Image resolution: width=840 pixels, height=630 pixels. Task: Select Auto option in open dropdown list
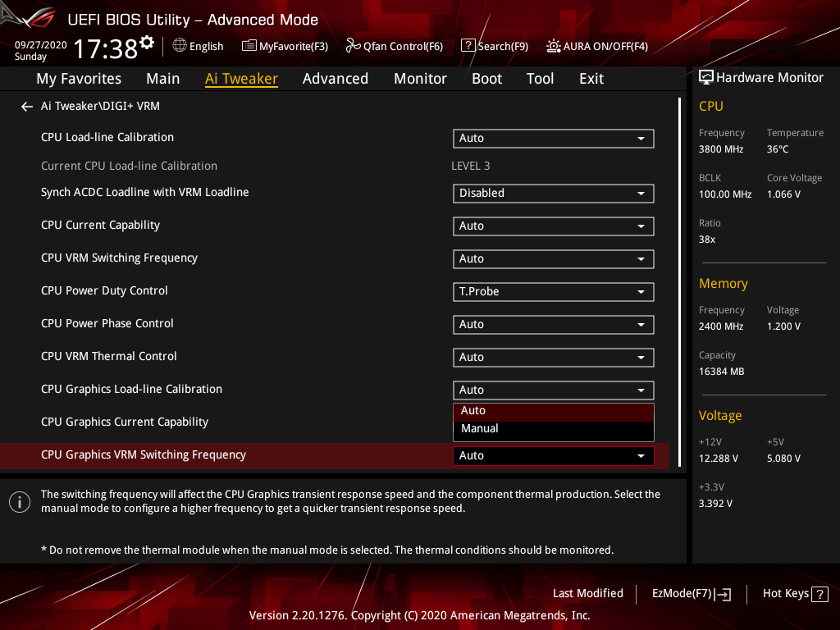pyautogui.click(x=554, y=411)
